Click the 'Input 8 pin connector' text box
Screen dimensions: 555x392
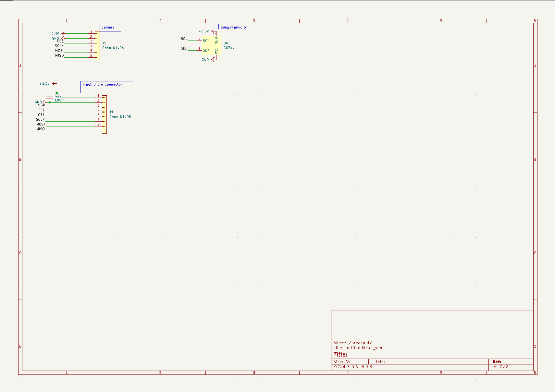click(x=106, y=87)
